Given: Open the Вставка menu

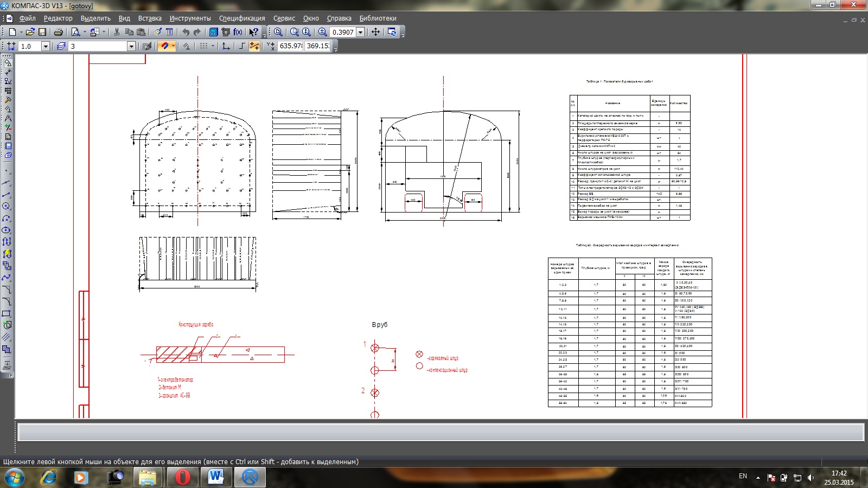Looking at the screenshot, I should coord(150,18).
